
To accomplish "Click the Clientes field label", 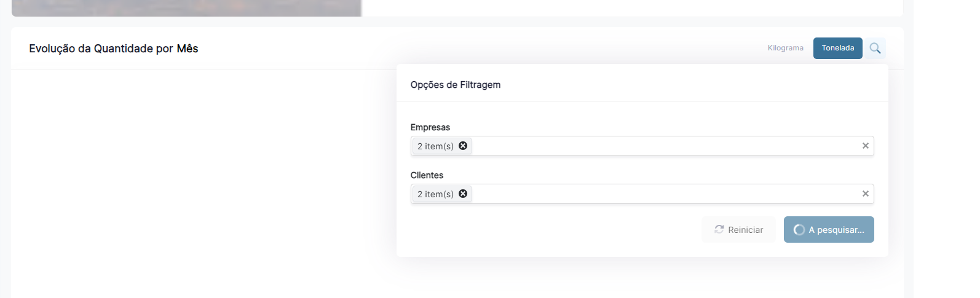I will (x=427, y=175).
